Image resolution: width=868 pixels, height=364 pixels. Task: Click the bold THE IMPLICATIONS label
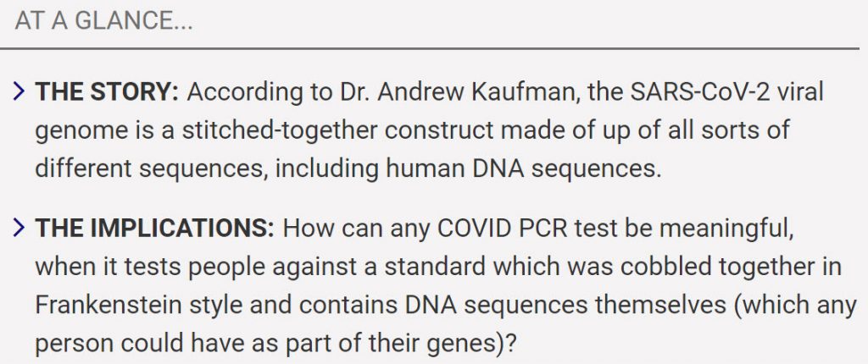click(154, 228)
